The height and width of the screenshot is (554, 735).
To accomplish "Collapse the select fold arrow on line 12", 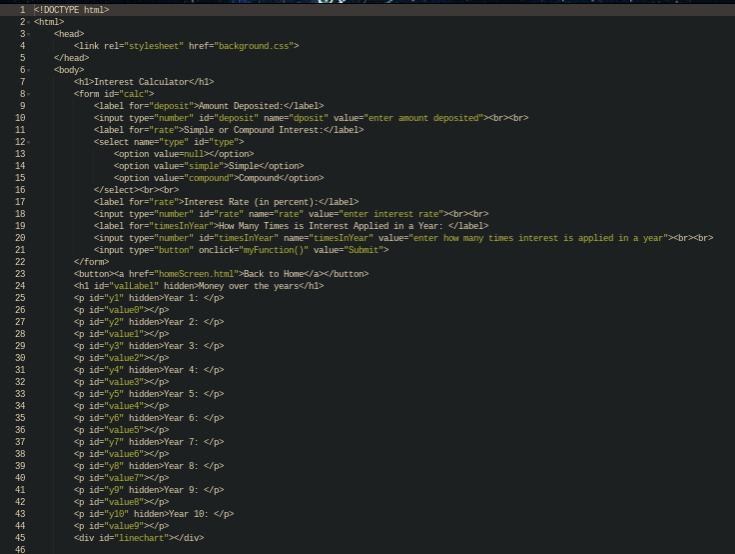I will 29,142.
